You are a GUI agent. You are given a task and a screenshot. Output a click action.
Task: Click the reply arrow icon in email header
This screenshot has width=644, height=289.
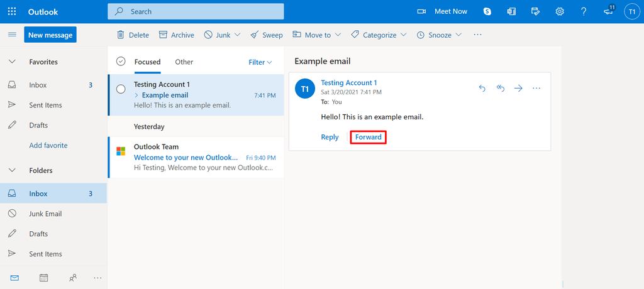(x=482, y=88)
